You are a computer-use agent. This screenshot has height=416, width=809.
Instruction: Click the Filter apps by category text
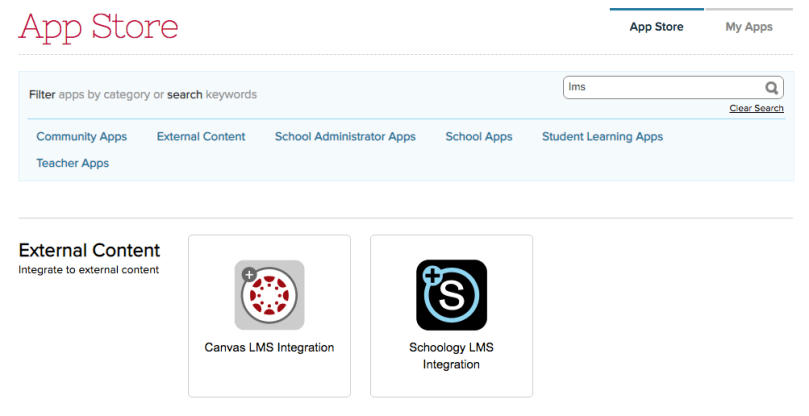click(x=143, y=94)
